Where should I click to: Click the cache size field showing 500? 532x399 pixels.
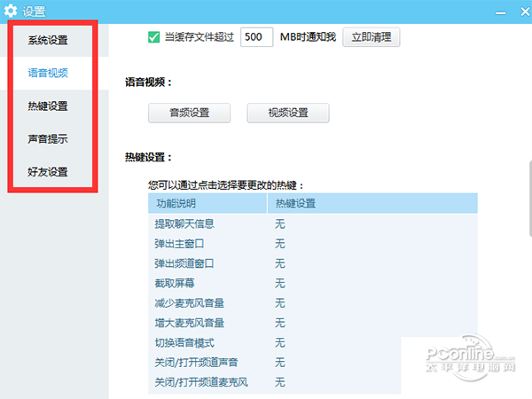(x=256, y=37)
